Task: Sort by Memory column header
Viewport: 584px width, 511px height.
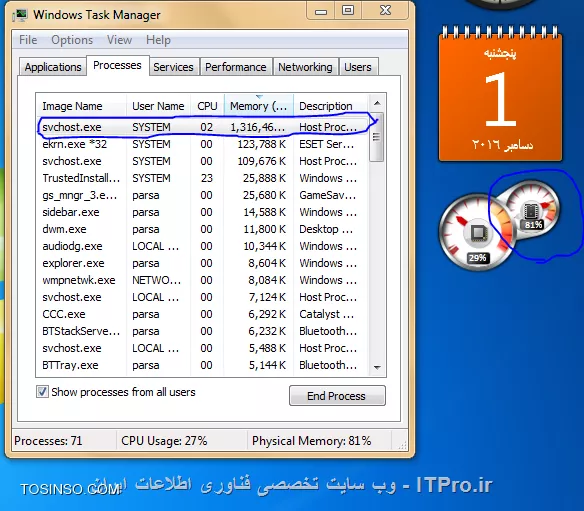Action: pos(259,106)
